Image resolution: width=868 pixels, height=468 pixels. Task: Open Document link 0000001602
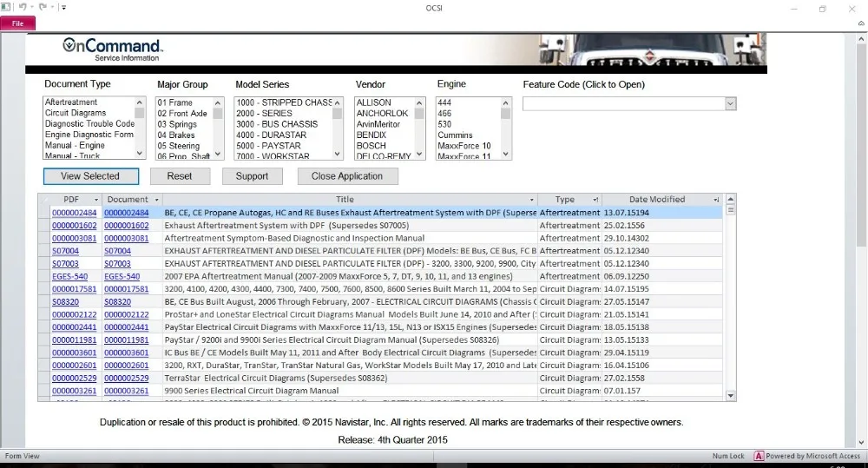click(126, 226)
